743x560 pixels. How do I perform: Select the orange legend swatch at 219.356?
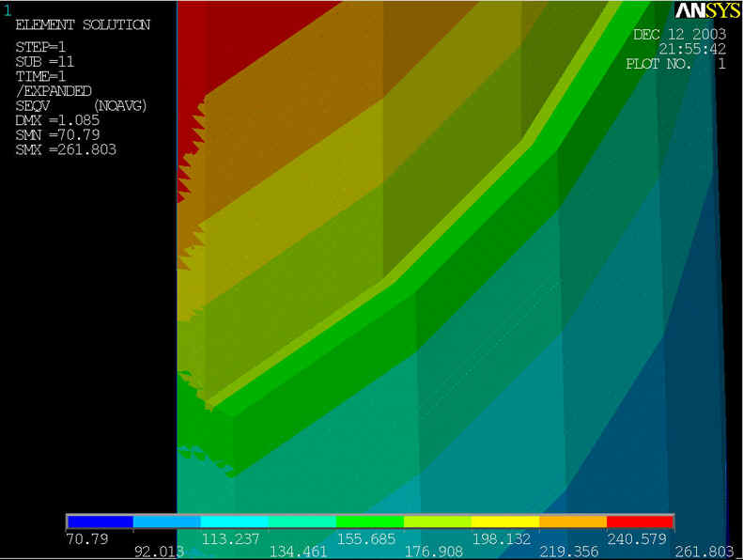[573, 521]
